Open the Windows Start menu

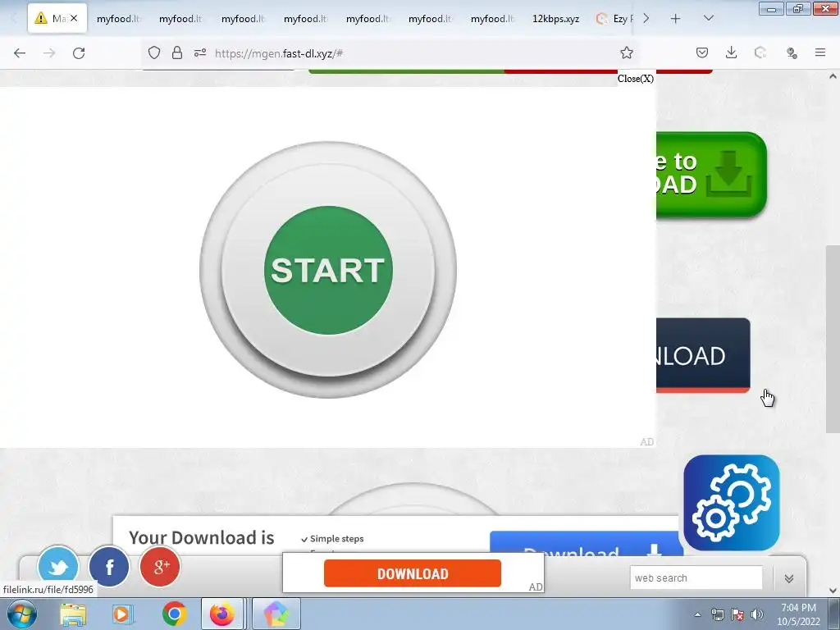pos(22,614)
